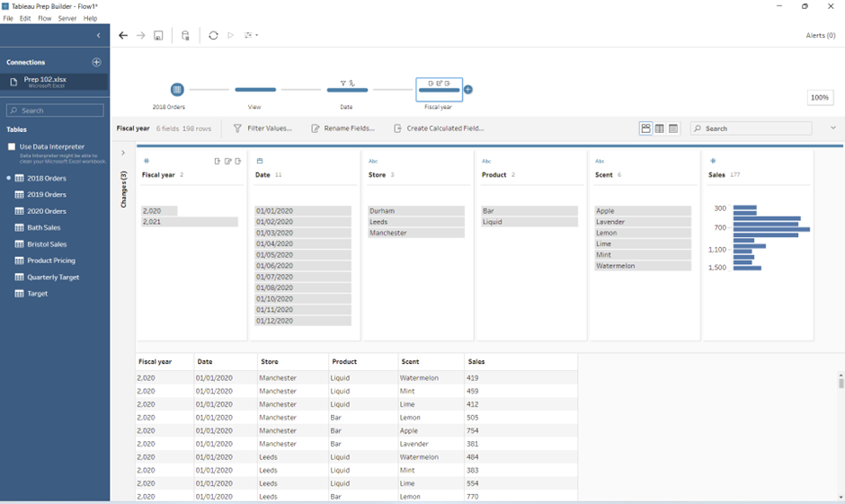This screenshot has height=504, width=845.
Task: Click the Filter Values button
Action: (x=262, y=128)
